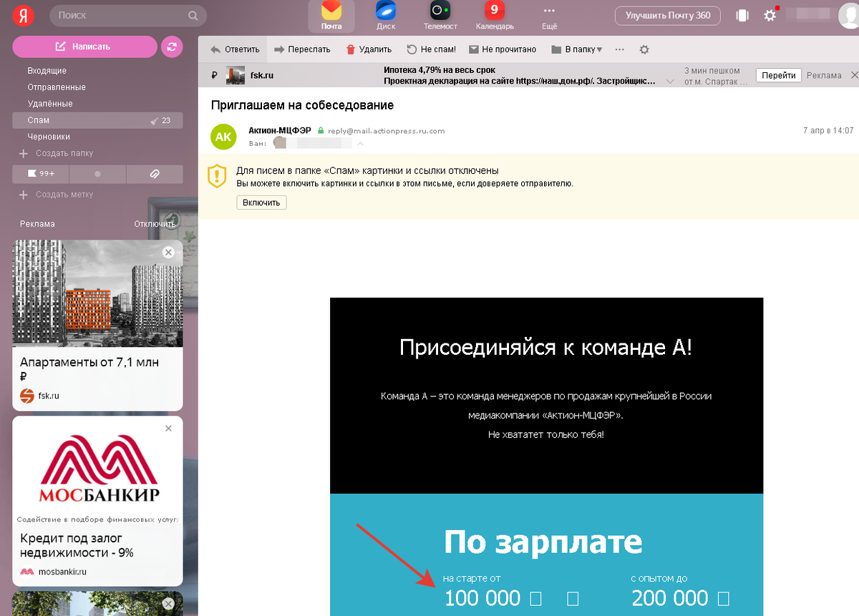Click the yellow shield warning icon
The width and height of the screenshot is (859, 616).
[x=217, y=177]
